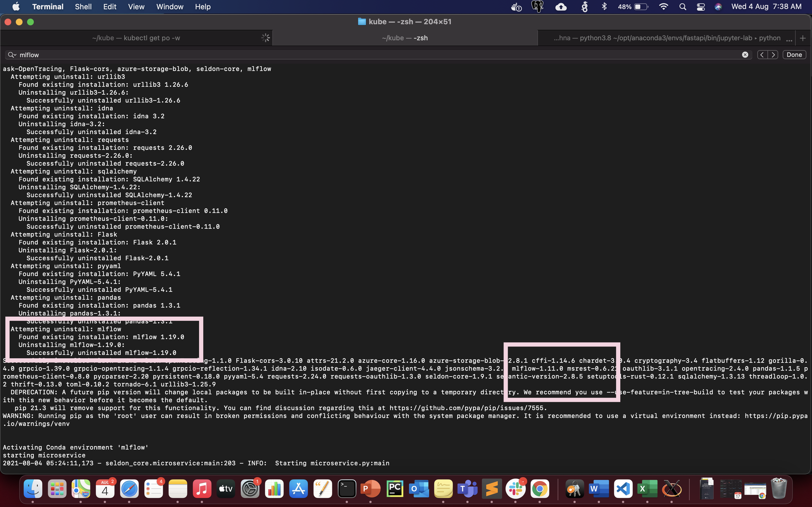Click the Done button to close search
The image size is (812, 507).
click(x=794, y=54)
